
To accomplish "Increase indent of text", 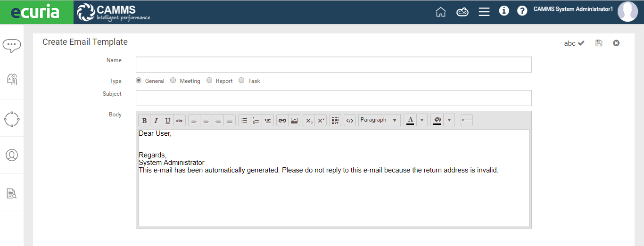I will tap(268, 121).
